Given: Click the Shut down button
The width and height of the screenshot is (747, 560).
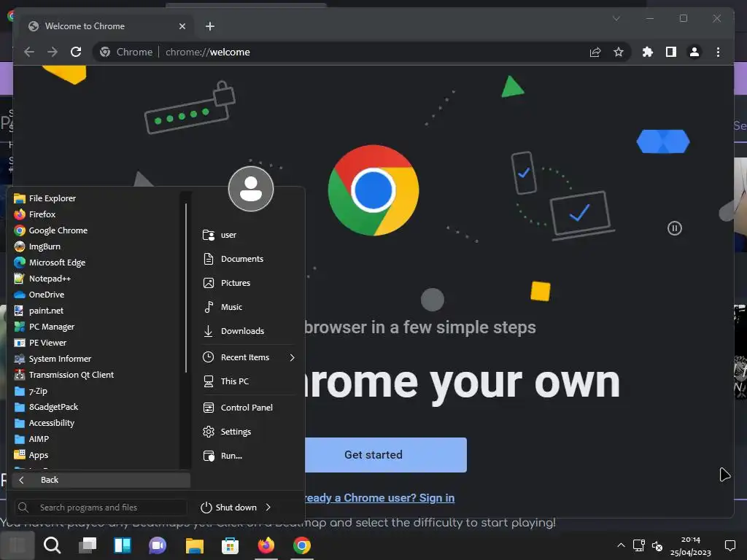Looking at the screenshot, I should (x=229, y=507).
